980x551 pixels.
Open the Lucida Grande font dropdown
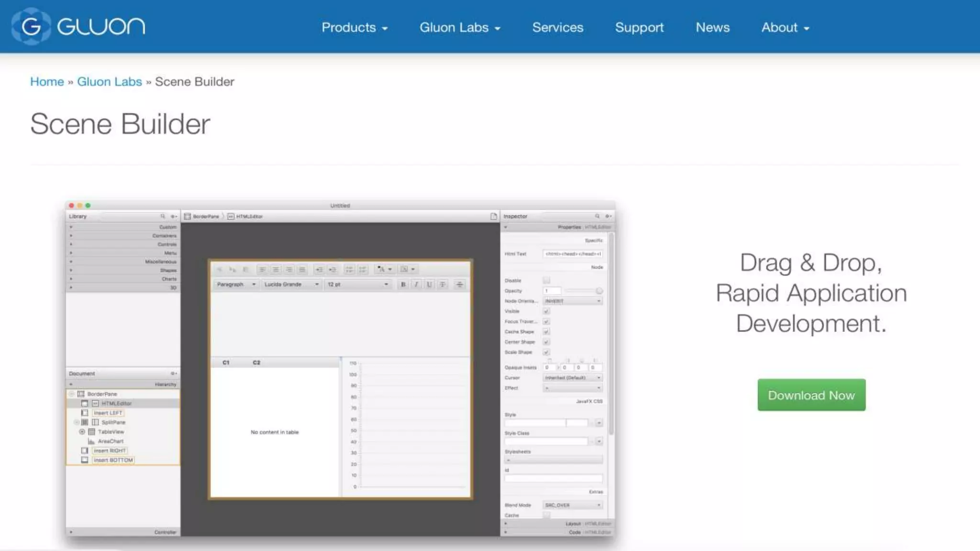click(x=291, y=285)
